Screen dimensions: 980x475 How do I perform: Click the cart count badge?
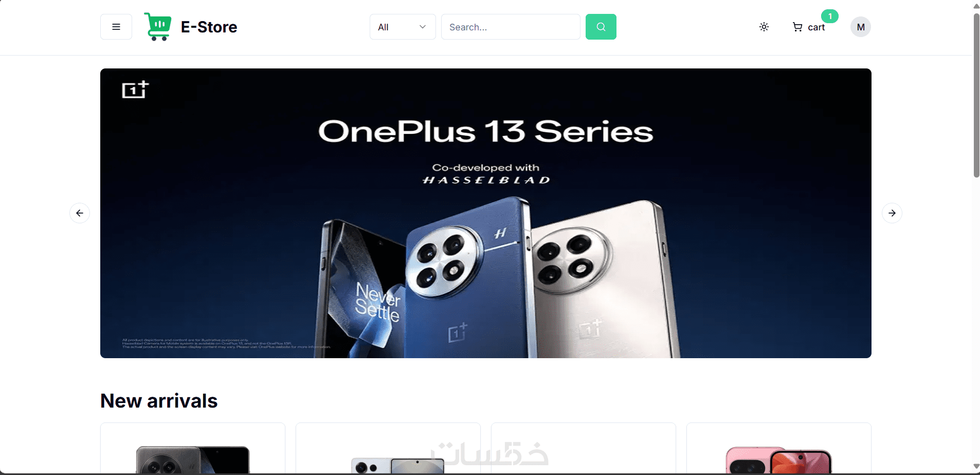coord(830,16)
